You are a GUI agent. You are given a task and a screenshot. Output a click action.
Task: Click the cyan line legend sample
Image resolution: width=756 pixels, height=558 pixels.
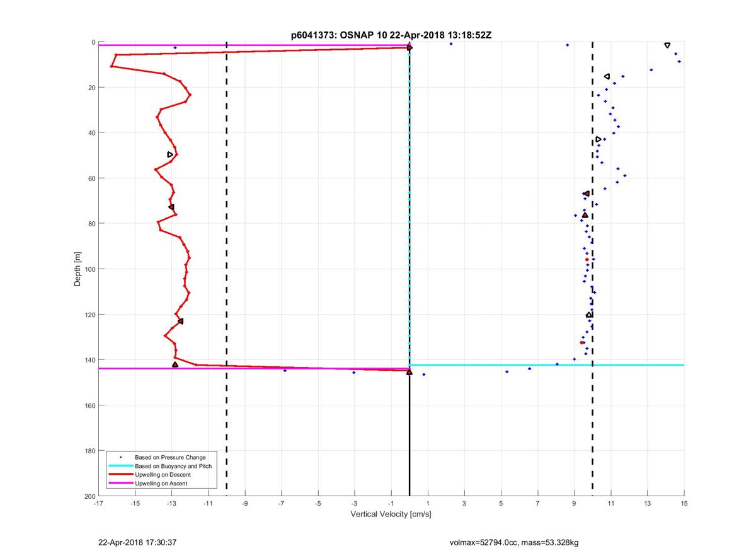(x=121, y=466)
